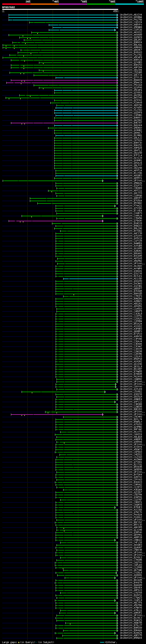Click the Large gaps legend text
Image resolution: width=146 pixels, height=644 pixels.
coord(10,642)
